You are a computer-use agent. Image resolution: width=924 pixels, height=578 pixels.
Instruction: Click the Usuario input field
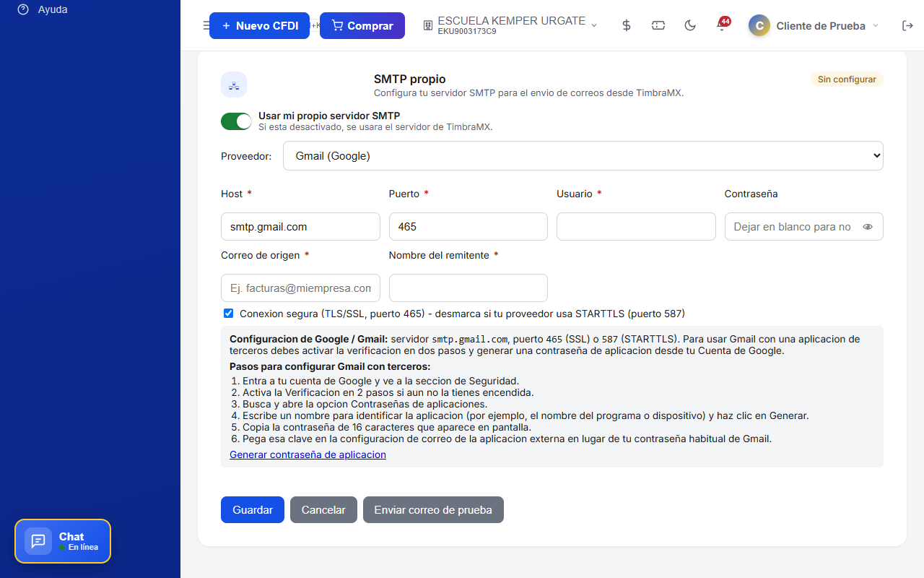[x=636, y=226]
